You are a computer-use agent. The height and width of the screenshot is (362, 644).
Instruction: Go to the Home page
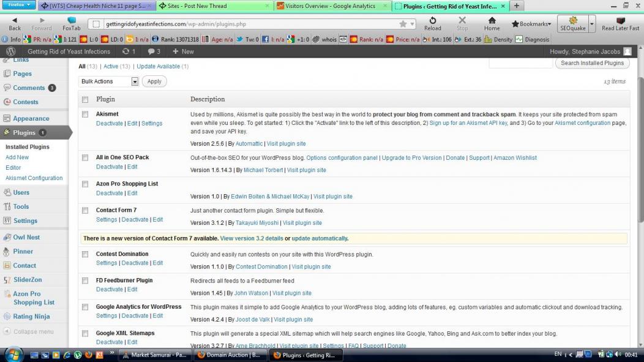point(492,23)
